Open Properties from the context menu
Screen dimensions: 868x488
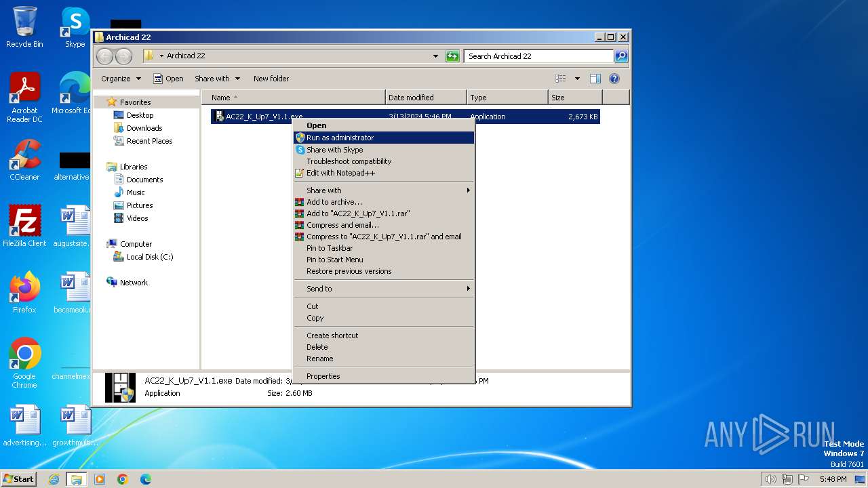[x=383, y=376]
